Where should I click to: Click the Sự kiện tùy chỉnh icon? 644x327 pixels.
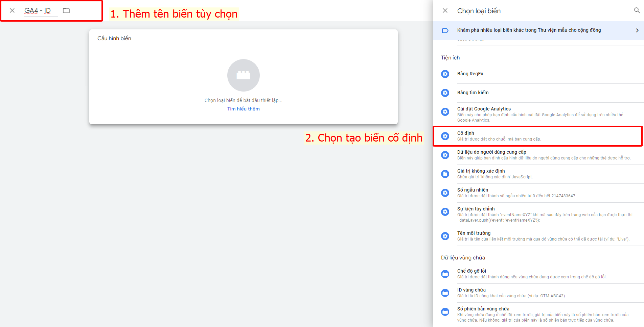click(445, 212)
